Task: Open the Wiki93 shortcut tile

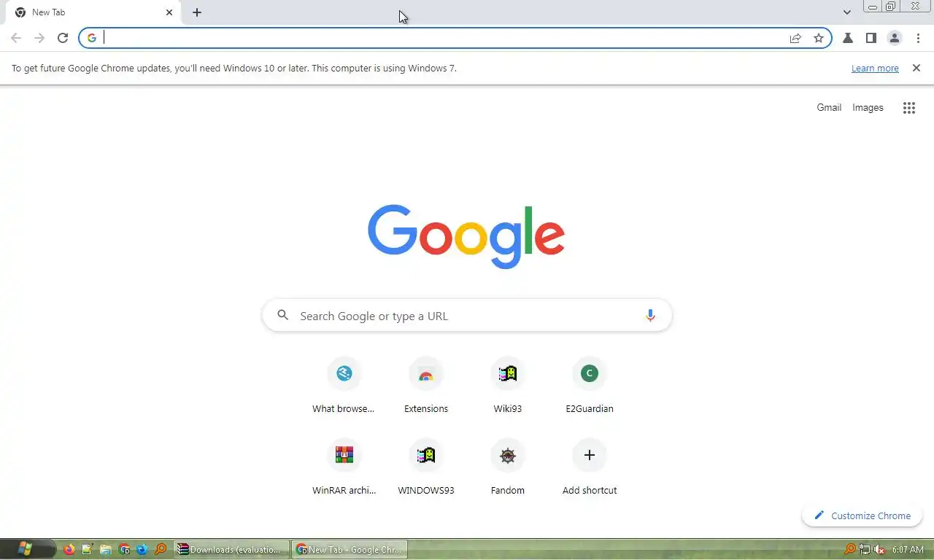Action: pyautogui.click(x=508, y=385)
